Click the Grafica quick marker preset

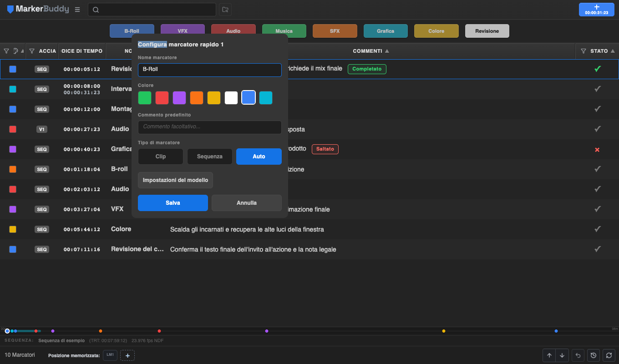pyautogui.click(x=386, y=31)
